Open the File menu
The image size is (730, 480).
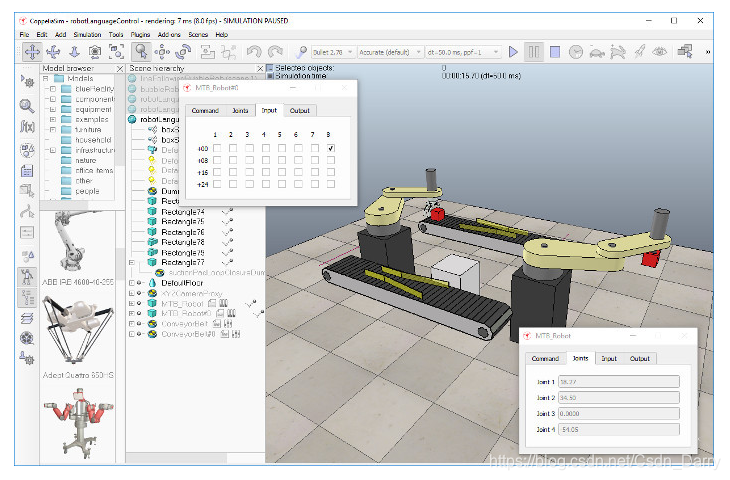(x=24, y=34)
